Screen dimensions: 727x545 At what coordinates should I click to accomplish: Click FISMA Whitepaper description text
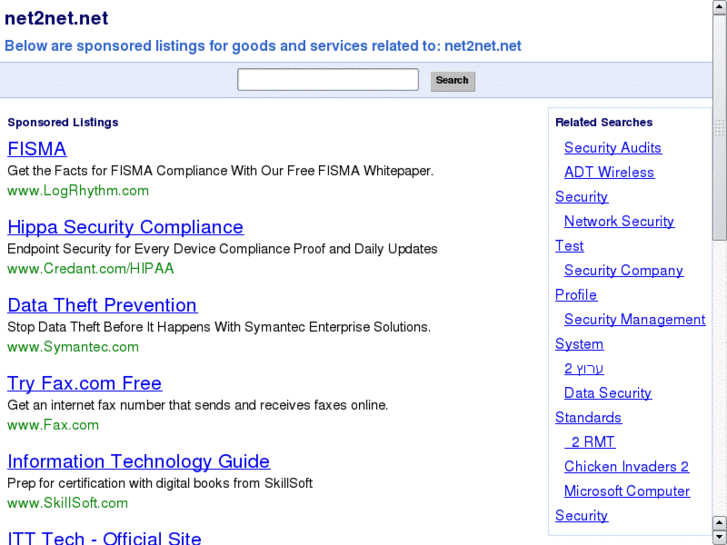(220, 171)
